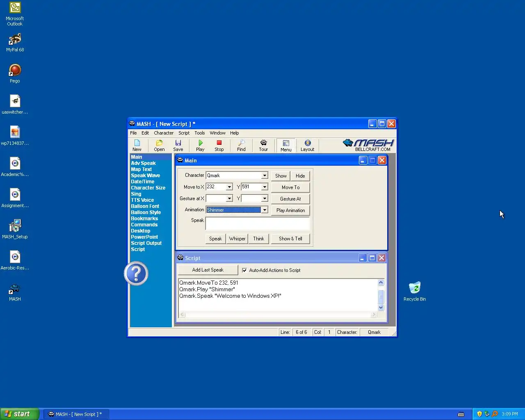Select the wp7134837 image file icon

click(15, 136)
